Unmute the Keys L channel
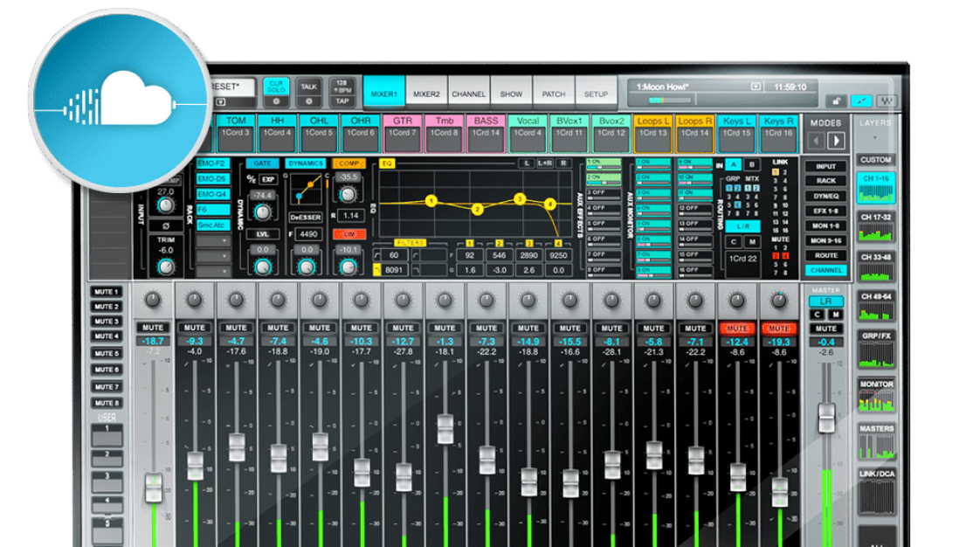Screen dimensions: 980x547 click(x=737, y=328)
